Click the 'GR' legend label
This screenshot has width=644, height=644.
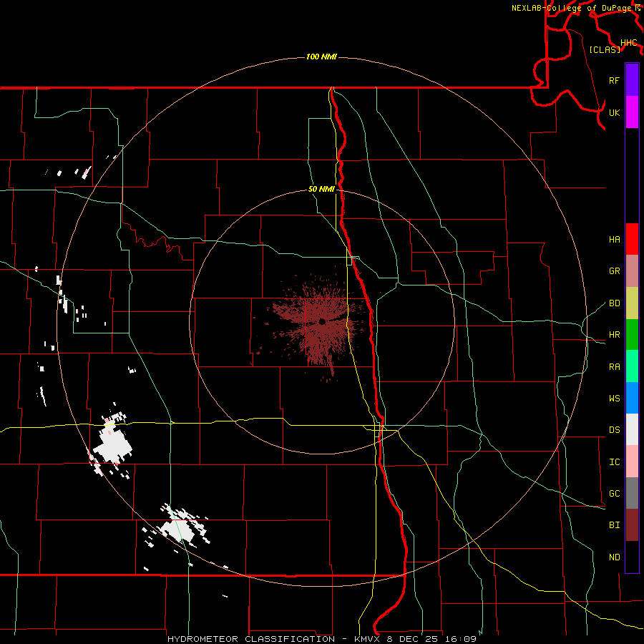tap(614, 271)
